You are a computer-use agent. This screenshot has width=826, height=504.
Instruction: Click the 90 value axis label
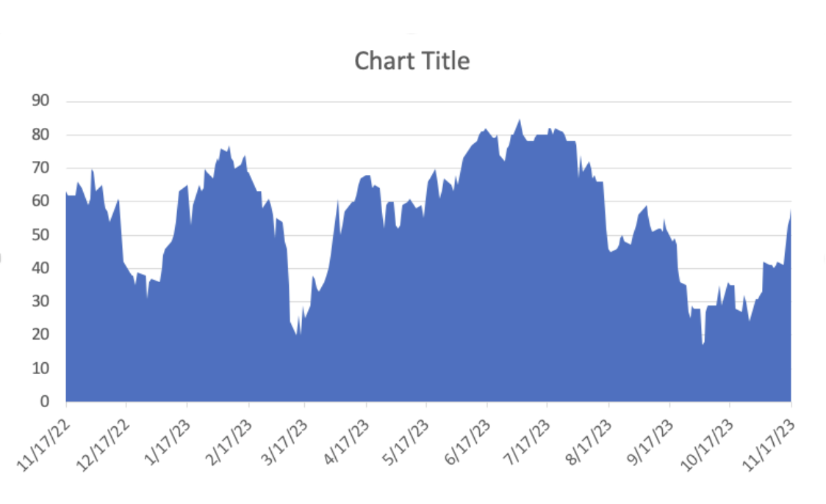point(40,101)
